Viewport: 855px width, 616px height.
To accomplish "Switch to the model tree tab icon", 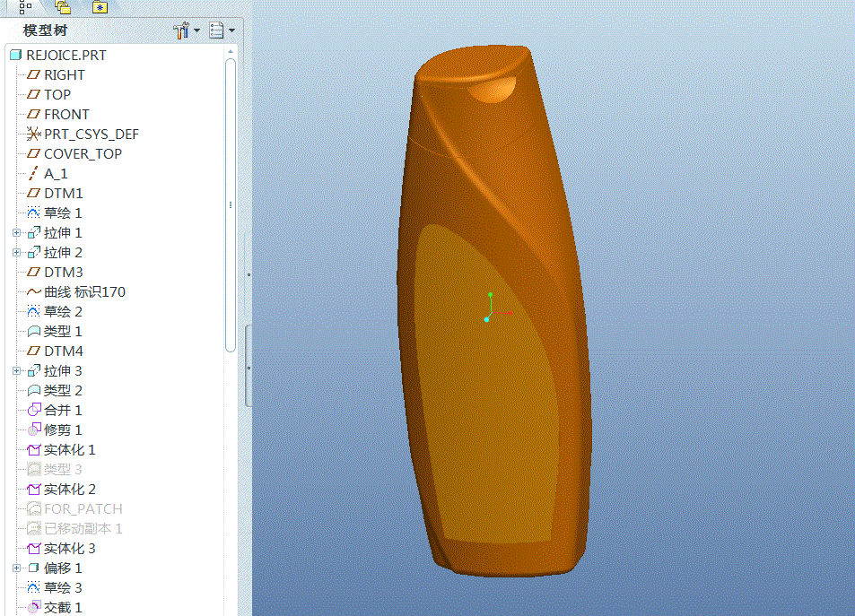I will [x=25, y=6].
